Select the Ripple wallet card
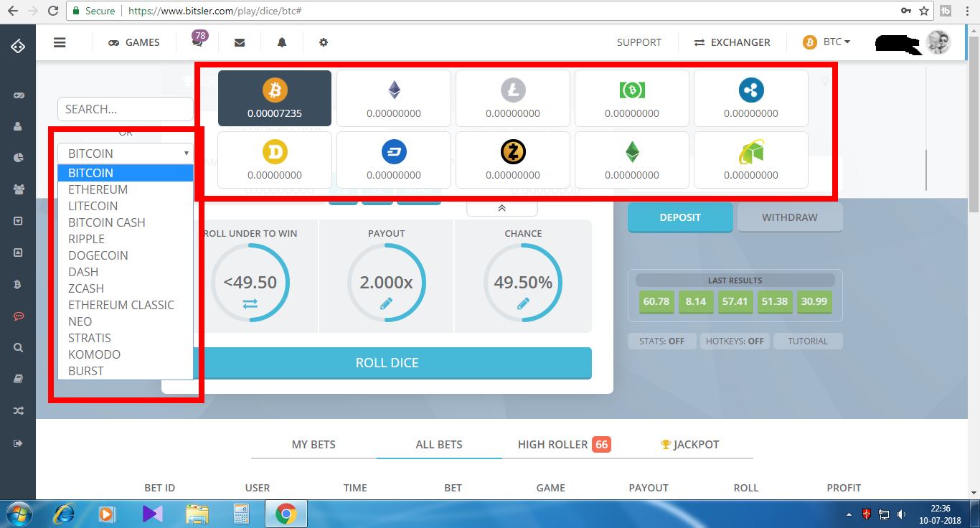 [x=751, y=98]
